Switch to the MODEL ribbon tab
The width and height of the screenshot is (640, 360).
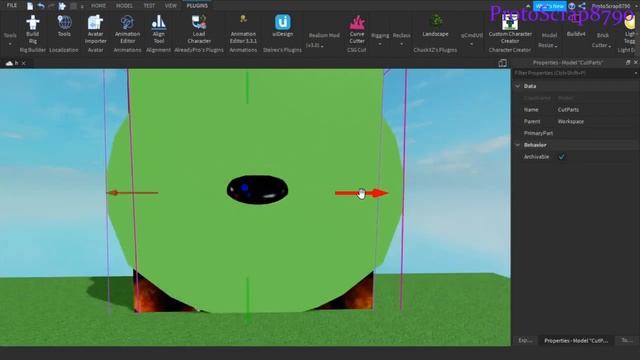124,6
